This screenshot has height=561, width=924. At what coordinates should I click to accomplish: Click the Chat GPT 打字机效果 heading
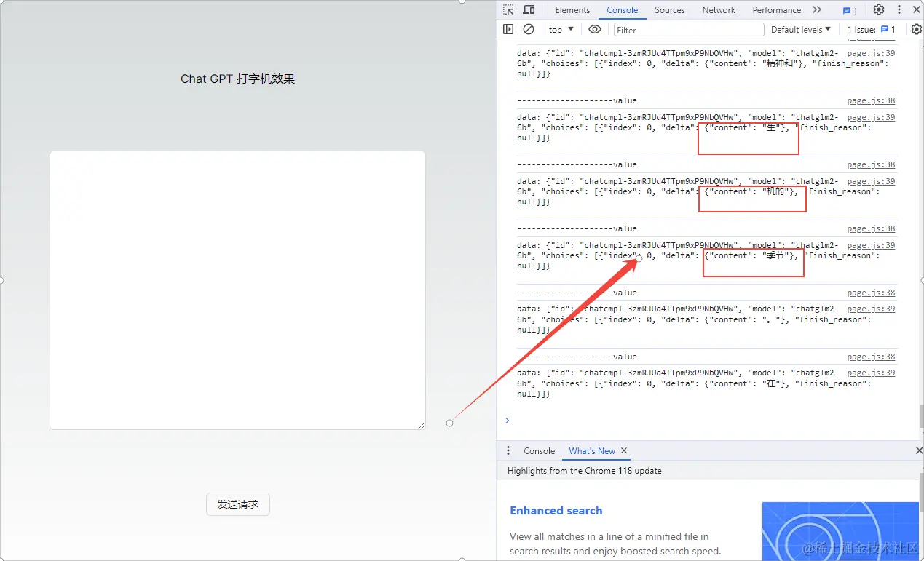click(x=238, y=79)
